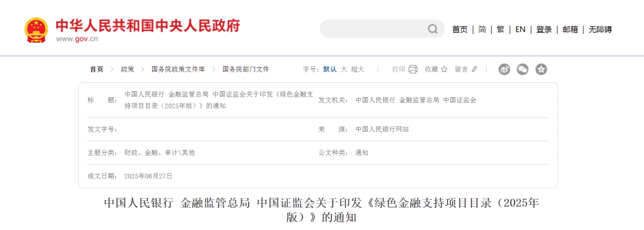Click the 成文日期 label

(x=103, y=176)
